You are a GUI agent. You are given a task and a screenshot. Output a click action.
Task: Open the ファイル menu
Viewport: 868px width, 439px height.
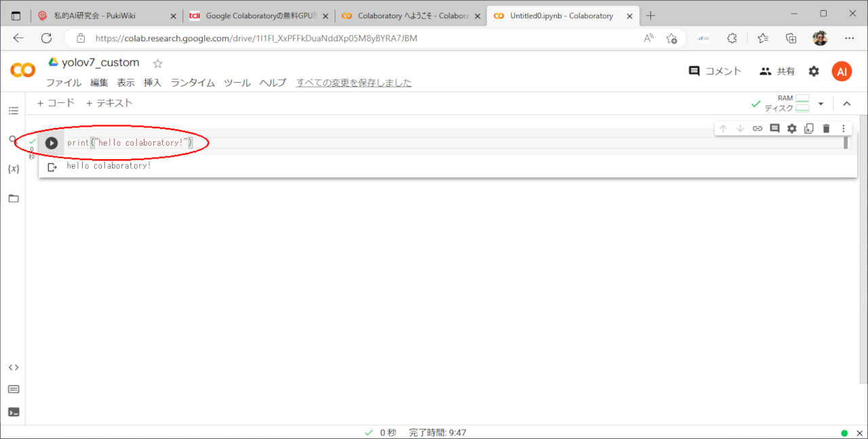click(63, 83)
